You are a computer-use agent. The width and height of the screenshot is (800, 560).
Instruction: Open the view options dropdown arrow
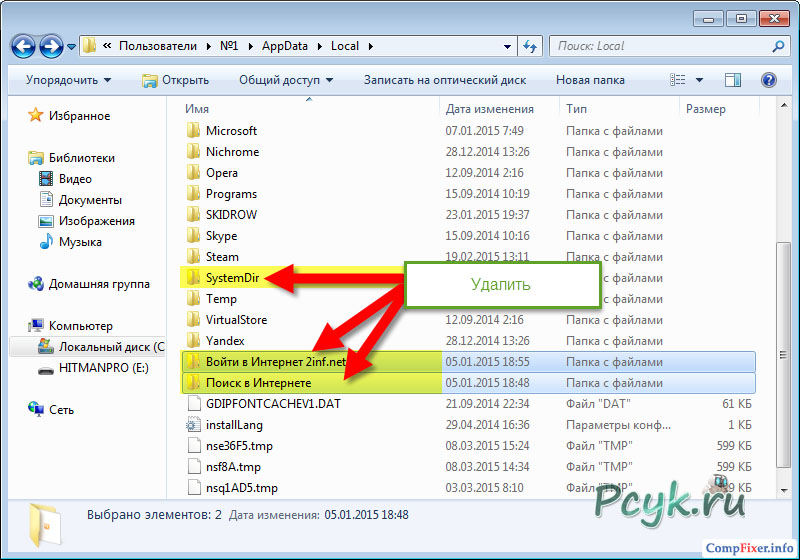699,80
